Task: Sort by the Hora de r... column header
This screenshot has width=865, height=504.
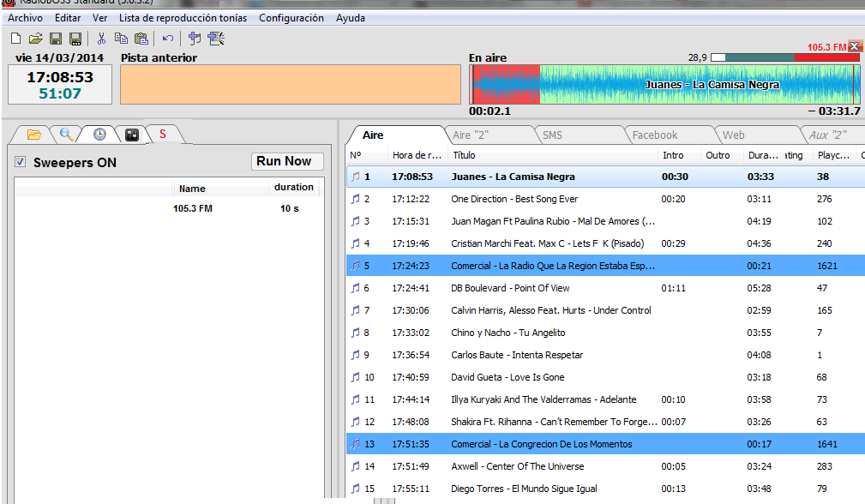Action: (417, 155)
